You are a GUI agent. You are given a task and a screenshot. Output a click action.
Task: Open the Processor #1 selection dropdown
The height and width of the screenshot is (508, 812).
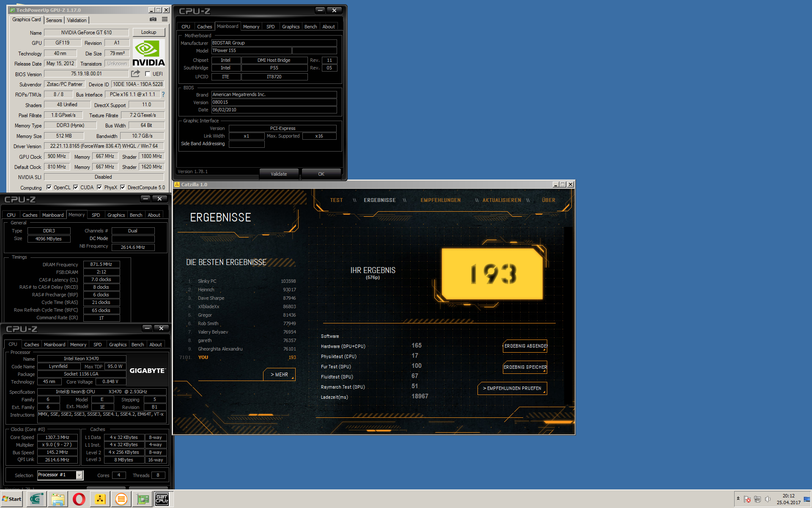pos(79,475)
